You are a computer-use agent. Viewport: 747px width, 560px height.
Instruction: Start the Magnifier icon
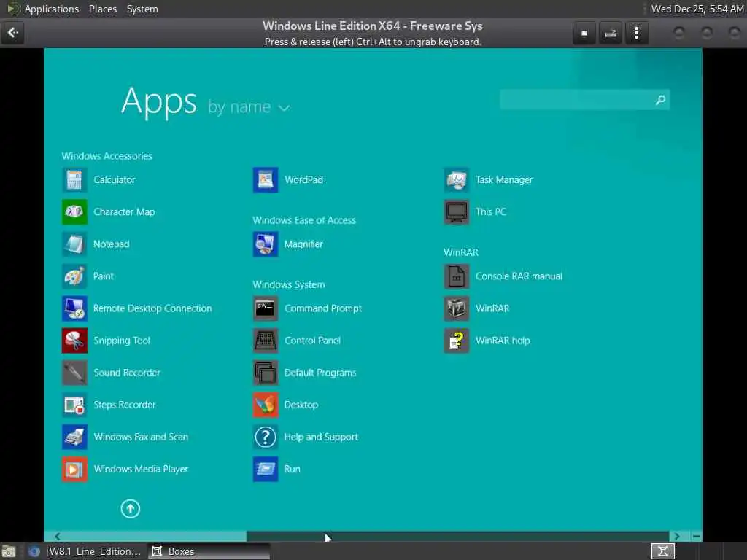point(266,244)
